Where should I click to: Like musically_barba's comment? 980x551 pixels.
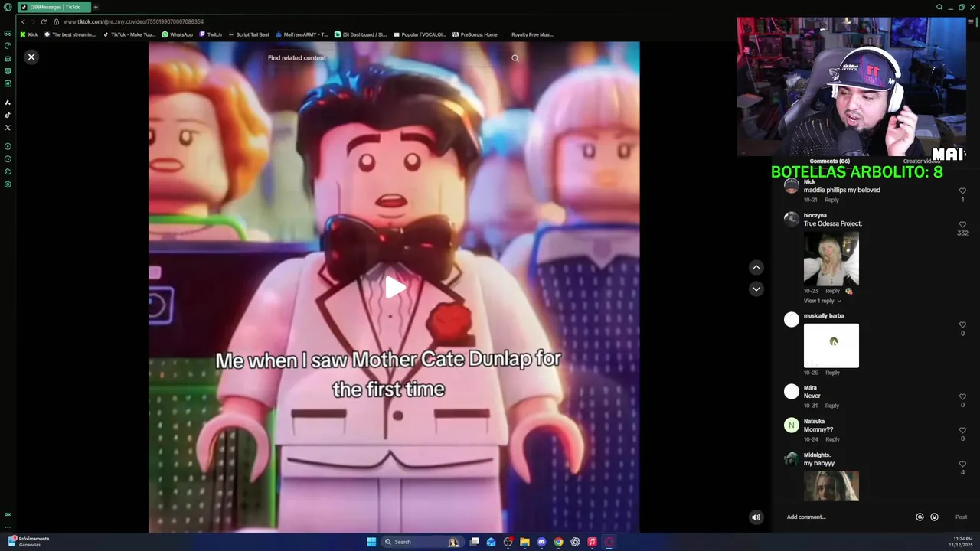pos(962,324)
